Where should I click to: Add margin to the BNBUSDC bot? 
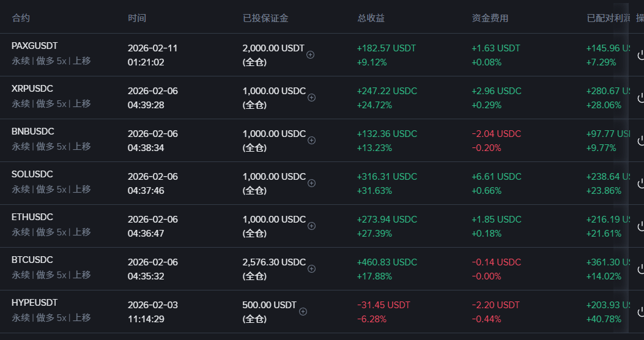tap(311, 140)
